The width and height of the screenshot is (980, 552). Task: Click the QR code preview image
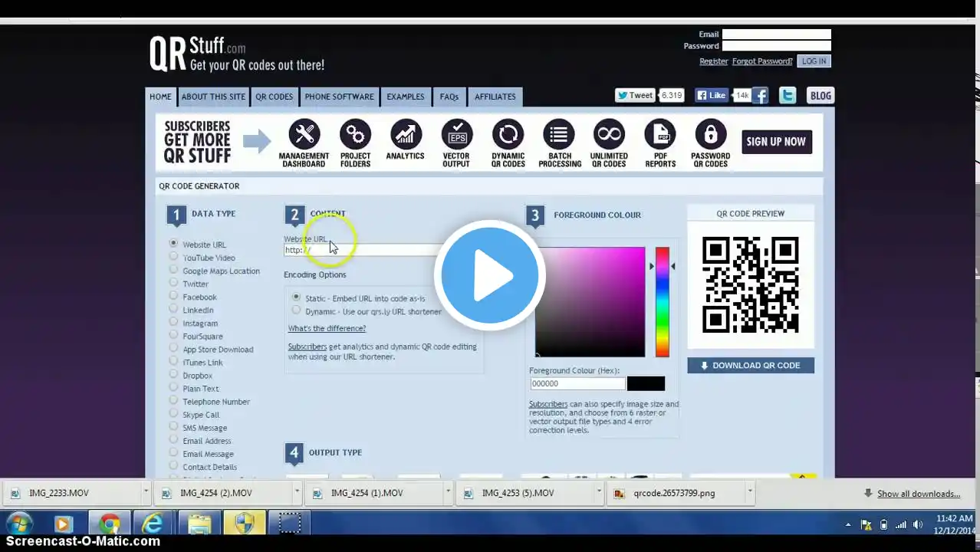751,284
